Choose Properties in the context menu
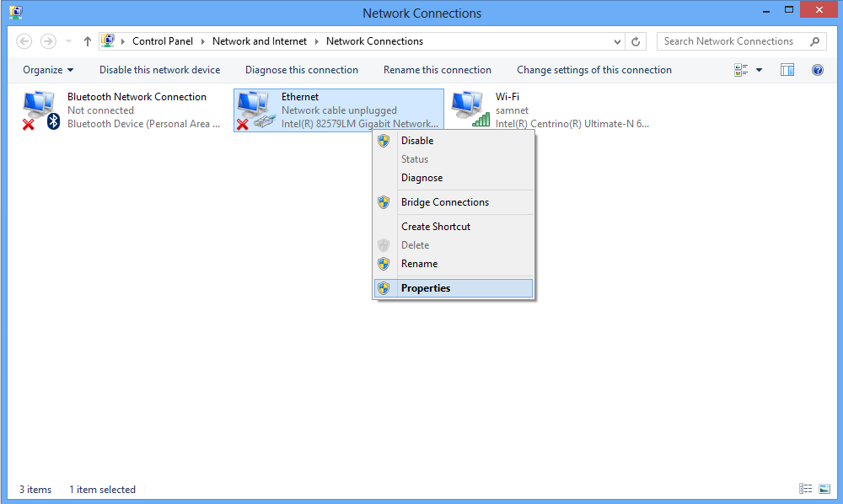The height and width of the screenshot is (504, 843). pos(454,288)
